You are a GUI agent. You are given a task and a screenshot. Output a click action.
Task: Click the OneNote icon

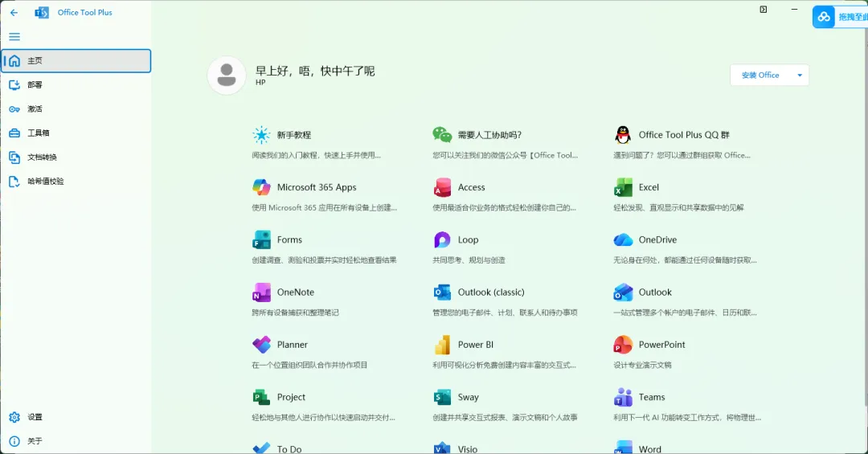(x=261, y=292)
